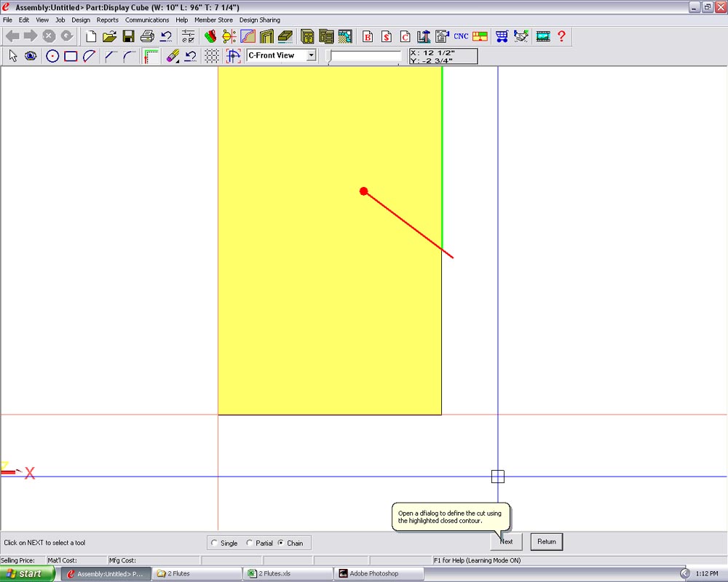Click the olive board material icon
Screen dimensions: 728x582
coord(285,36)
